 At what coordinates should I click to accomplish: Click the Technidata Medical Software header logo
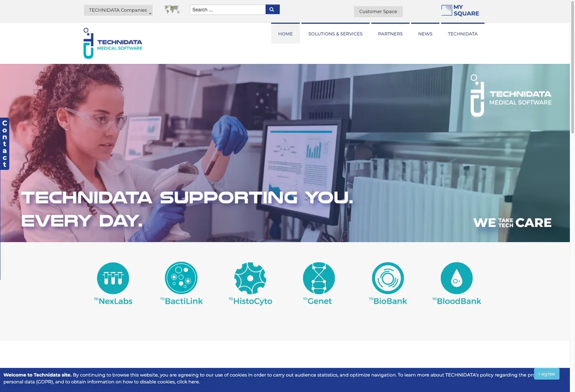(x=113, y=43)
